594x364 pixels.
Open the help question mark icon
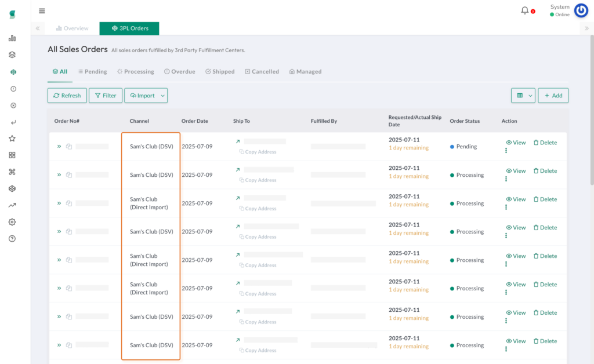pyautogui.click(x=12, y=239)
